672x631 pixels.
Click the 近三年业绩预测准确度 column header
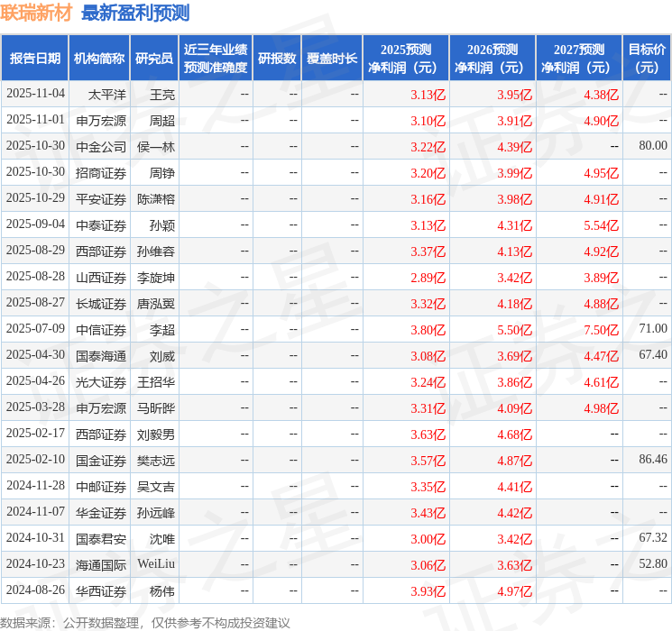pyautogui.click(x=216, y=58)
